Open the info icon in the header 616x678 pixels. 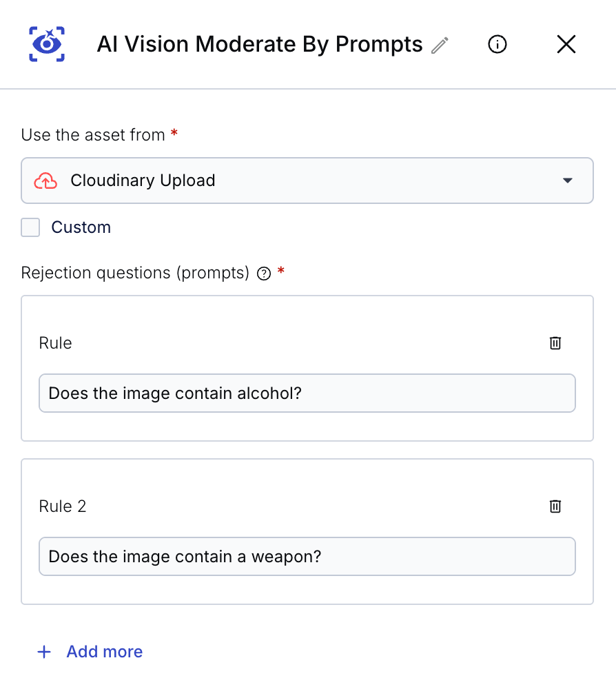pos(497,45)
